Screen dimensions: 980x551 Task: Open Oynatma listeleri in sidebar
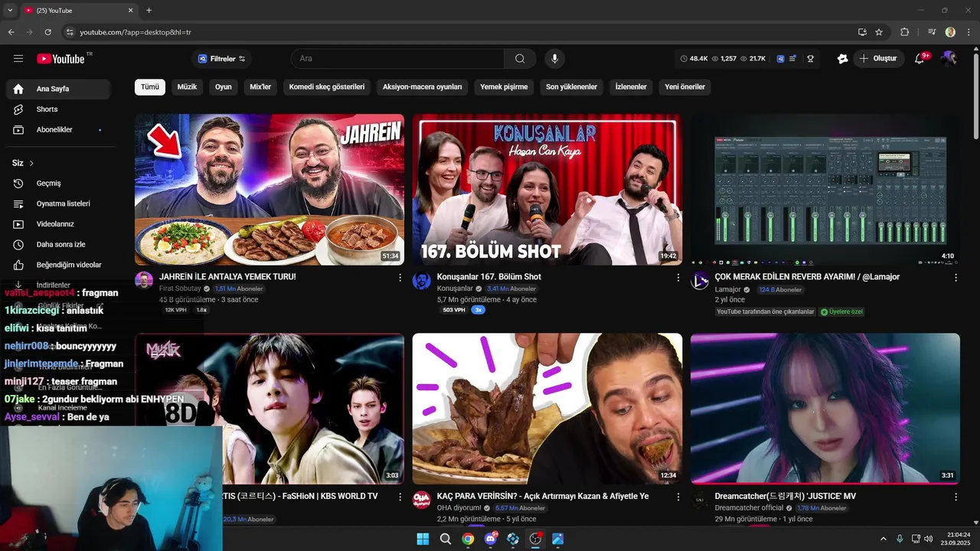click(x=58, y=204)
